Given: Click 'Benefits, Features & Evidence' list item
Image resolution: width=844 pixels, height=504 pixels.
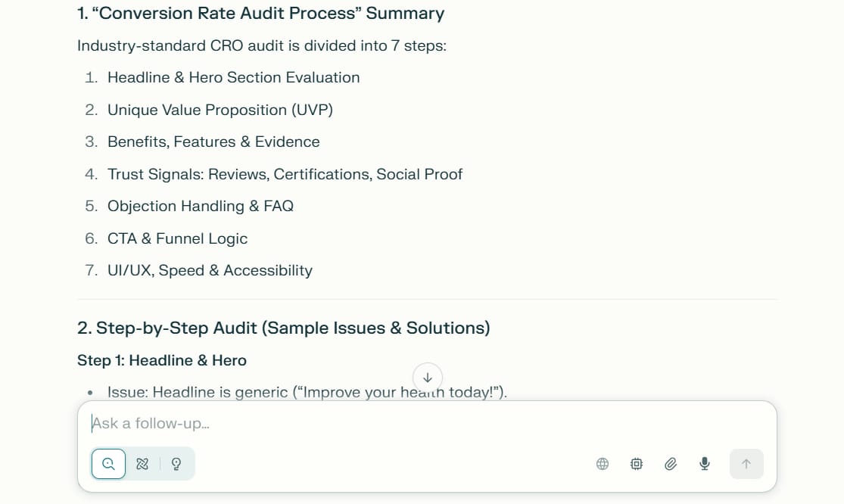Looking at the screenshot, I should 213,142.
